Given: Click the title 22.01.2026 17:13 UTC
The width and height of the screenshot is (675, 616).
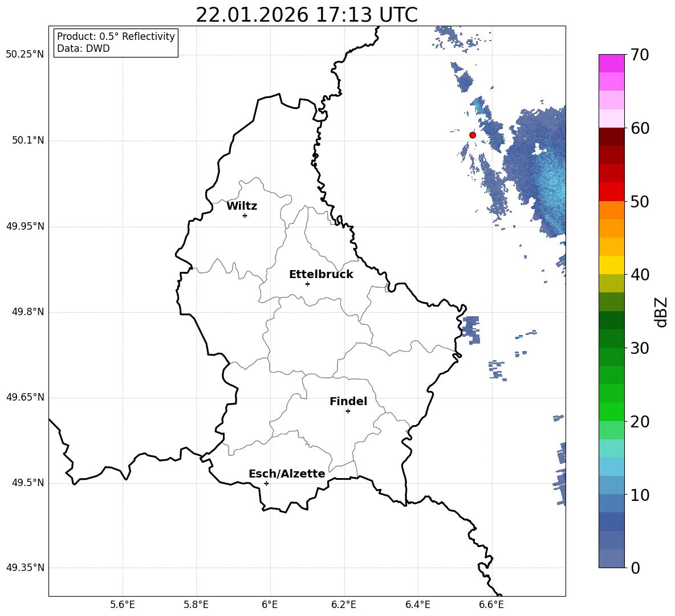Looking at the screenshot, I should [307, 15].
